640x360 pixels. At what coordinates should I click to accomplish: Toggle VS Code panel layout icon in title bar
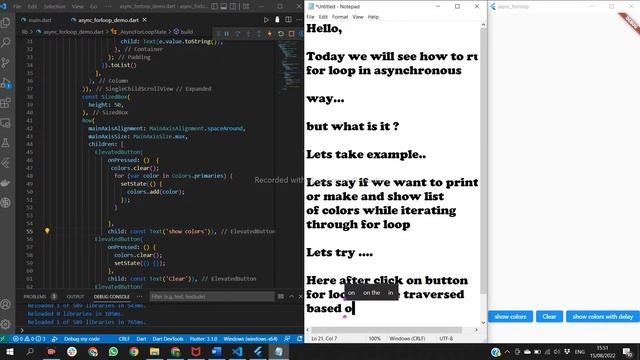pos(224,7)
